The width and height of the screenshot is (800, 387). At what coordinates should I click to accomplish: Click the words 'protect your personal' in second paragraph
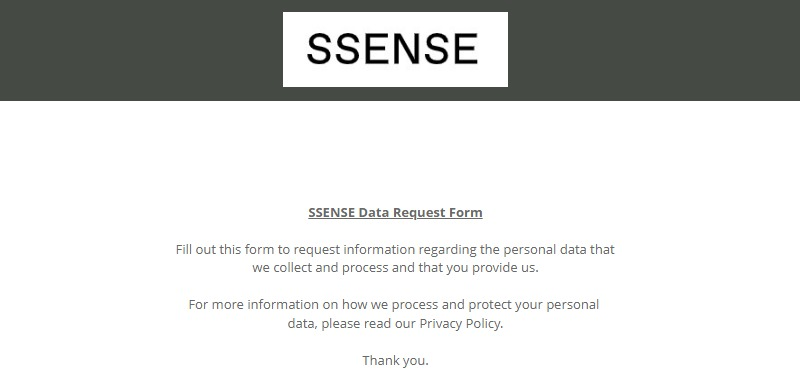point(534,304)
